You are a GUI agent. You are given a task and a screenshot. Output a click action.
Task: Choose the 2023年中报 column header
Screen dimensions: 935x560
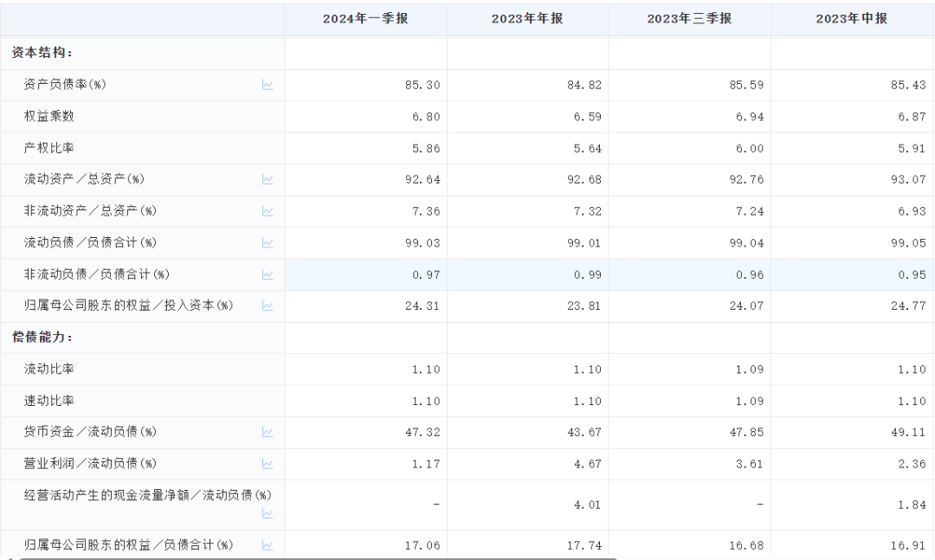851,18
